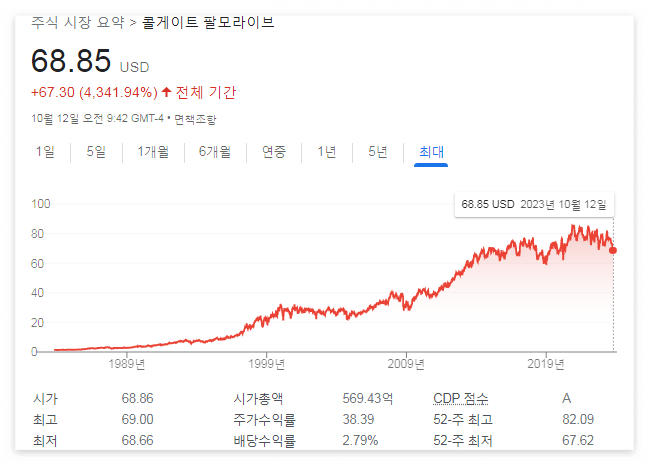649x465 pixels.
Task: Click the large 68.85 price value
Action: 71,61
